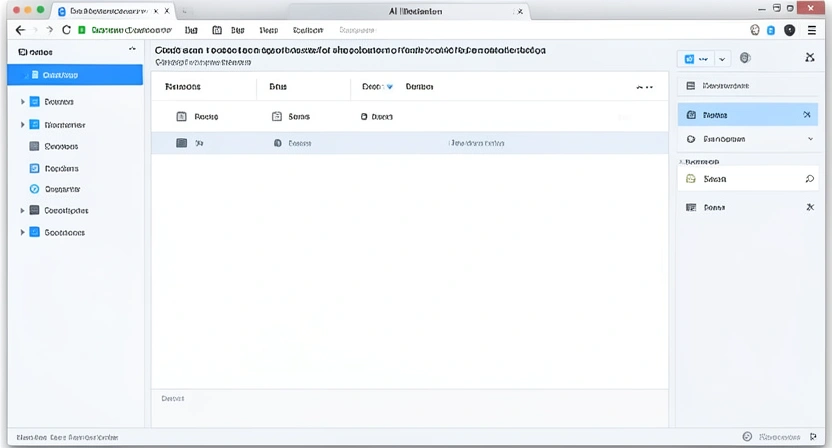Dismiss the highlighted blue panel row via X

807,115
